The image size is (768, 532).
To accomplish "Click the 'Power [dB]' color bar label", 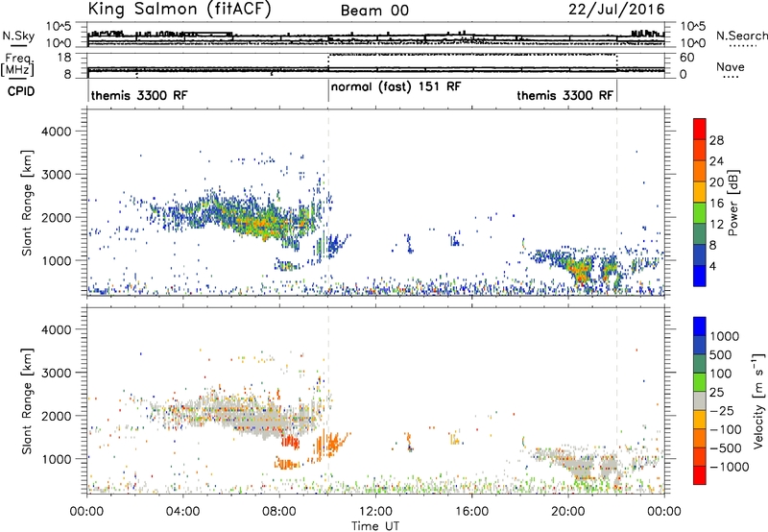I will click(732, 203).
